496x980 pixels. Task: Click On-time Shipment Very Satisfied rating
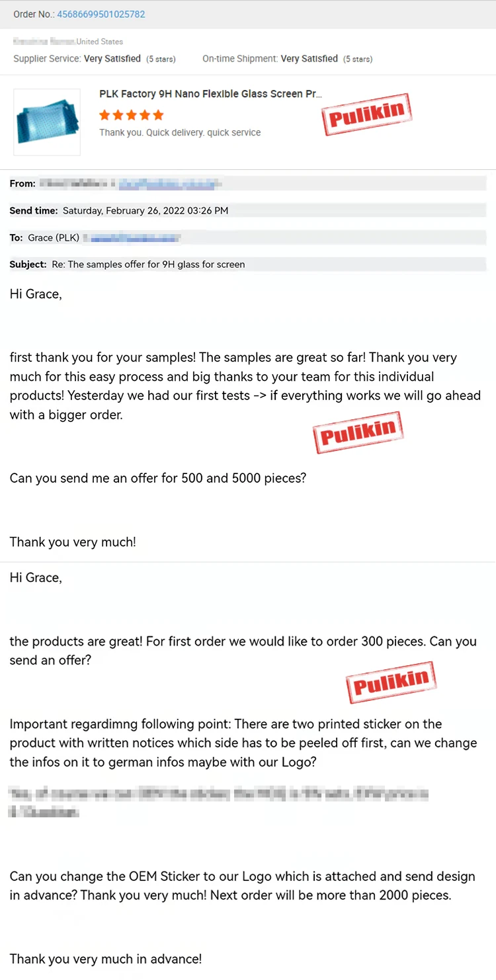point(287,59)
